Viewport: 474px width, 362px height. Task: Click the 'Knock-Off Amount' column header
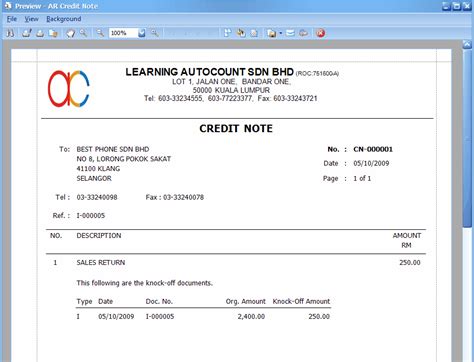click(301, 301)
